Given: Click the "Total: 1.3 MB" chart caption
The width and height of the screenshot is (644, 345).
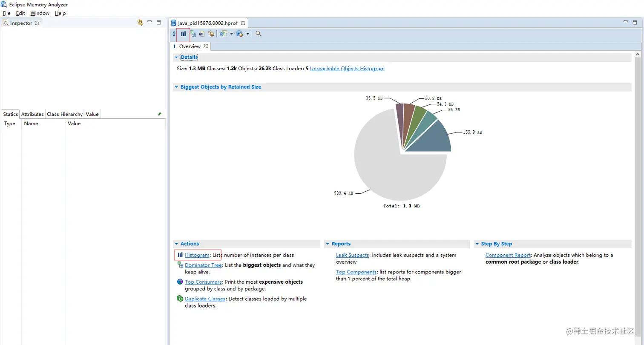Looking at the screenshot, I should coord(402,206).
